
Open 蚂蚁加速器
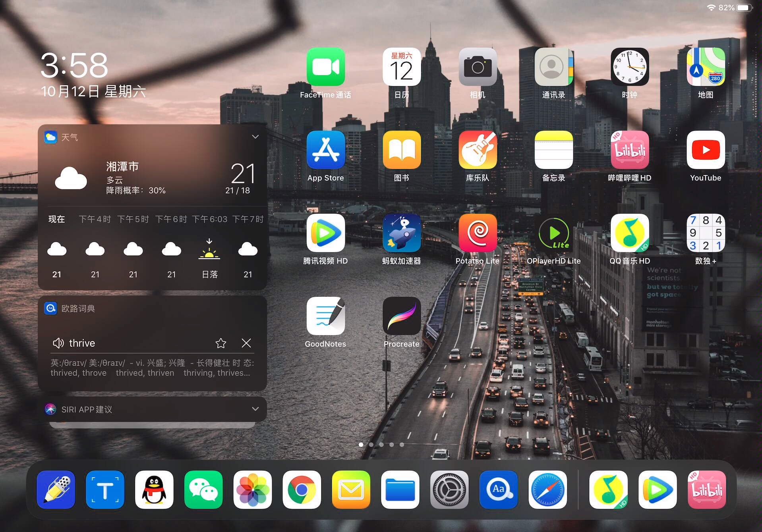point(401,233)
